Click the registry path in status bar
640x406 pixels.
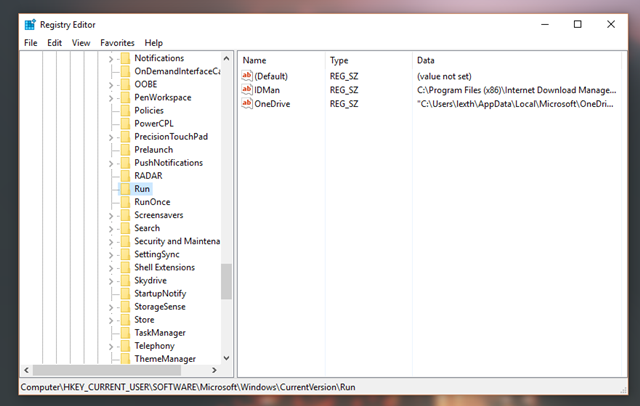click(188, 387)
